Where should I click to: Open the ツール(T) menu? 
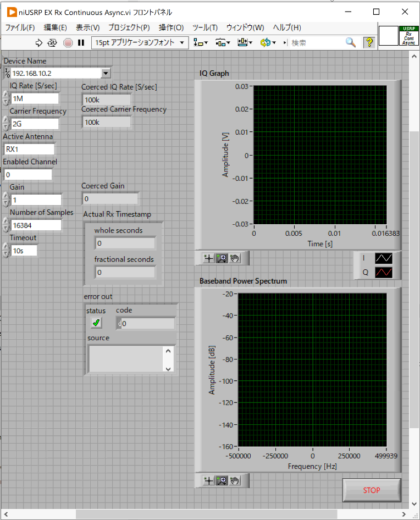(205, 27)
